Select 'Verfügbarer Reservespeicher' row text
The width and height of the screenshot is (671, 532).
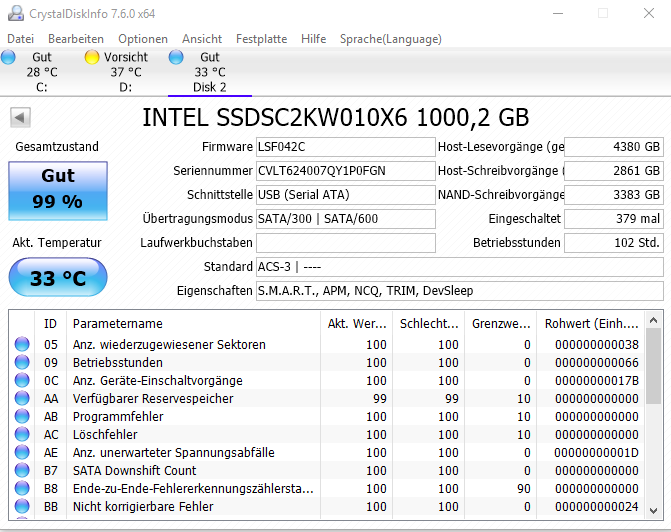coord(153,398)
